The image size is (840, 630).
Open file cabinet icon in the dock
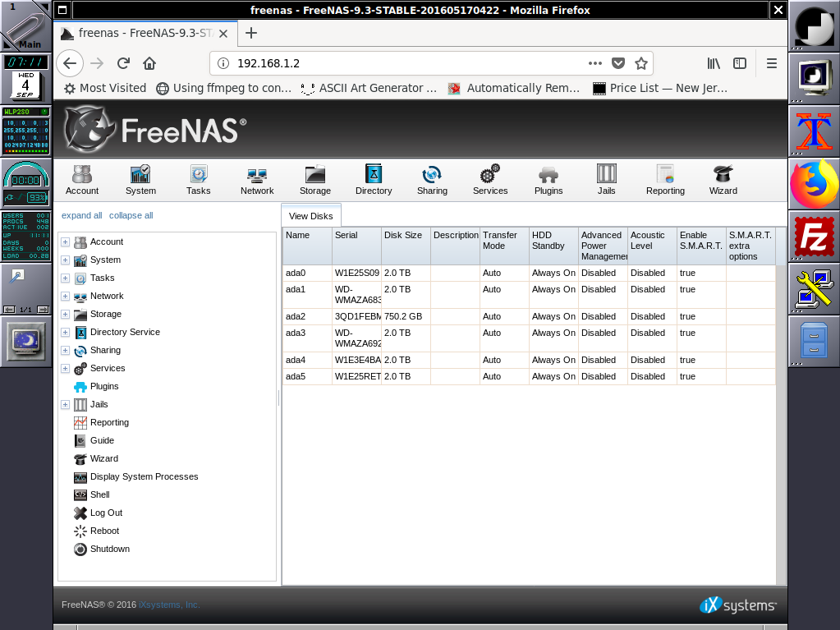[814, 340]
